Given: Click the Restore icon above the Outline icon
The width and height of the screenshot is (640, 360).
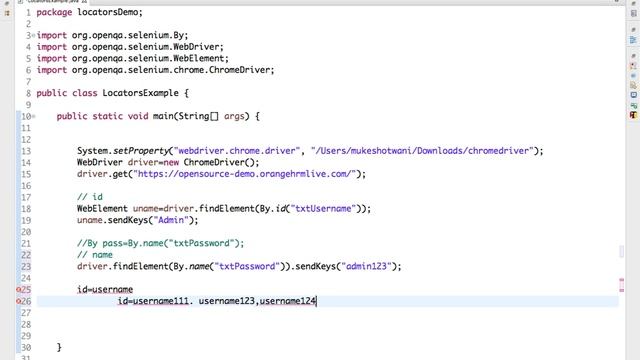Looking at the screenshot, I should click(x=633, y=30).
